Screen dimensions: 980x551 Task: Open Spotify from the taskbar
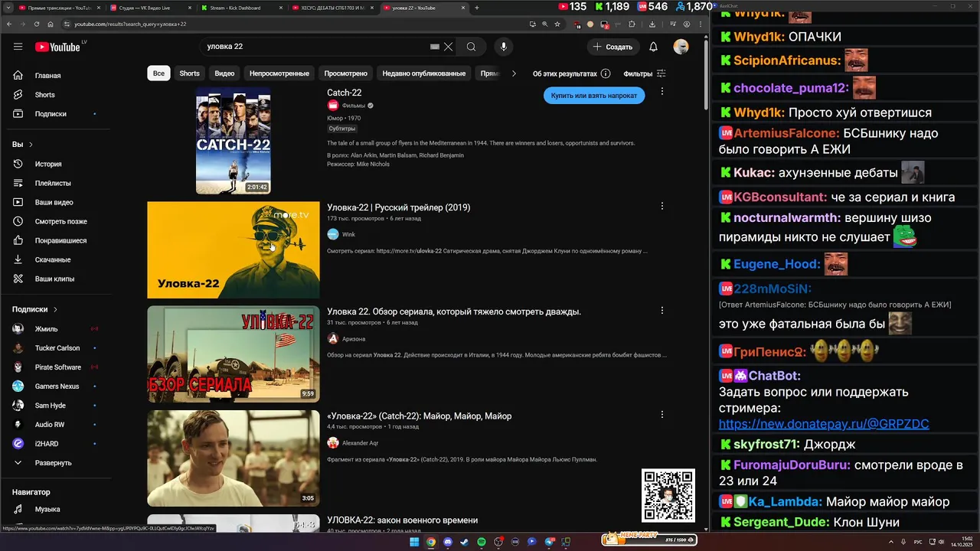(x=482, y=542)
